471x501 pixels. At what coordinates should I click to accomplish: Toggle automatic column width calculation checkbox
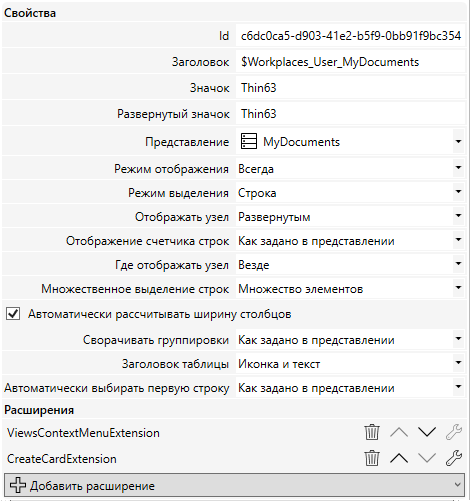point(13,314)
